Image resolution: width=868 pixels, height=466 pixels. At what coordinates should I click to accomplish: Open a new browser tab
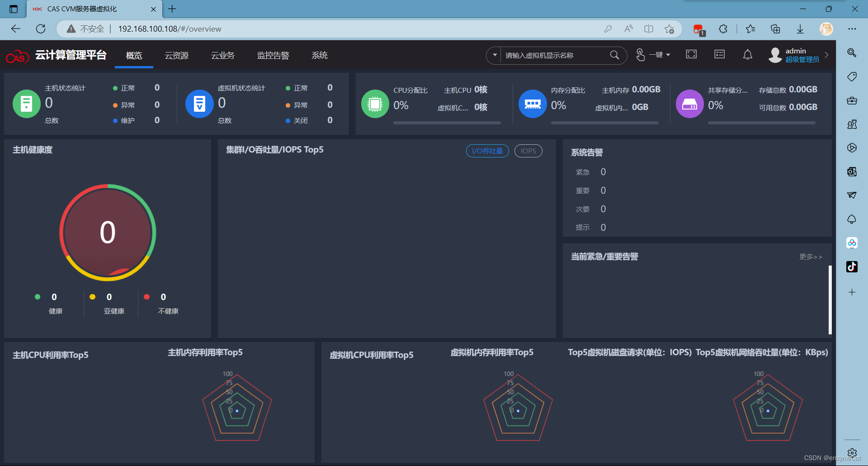172,9
